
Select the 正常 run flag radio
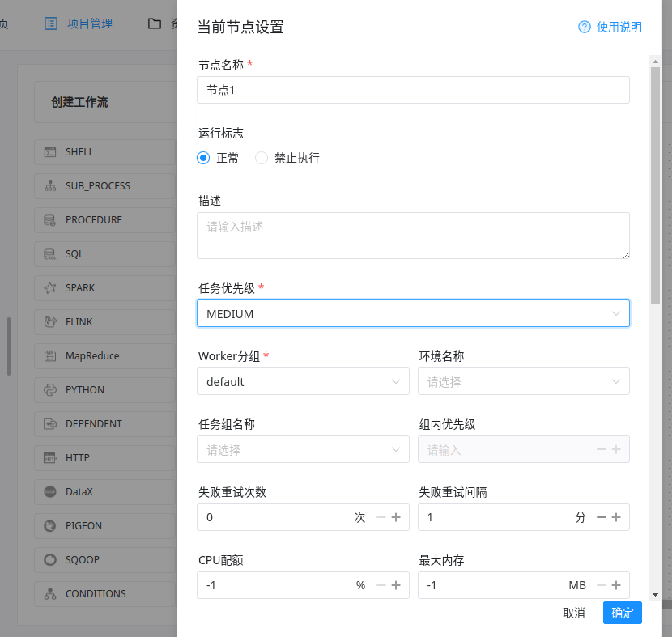pyautogui.click(x=204, y=158)
